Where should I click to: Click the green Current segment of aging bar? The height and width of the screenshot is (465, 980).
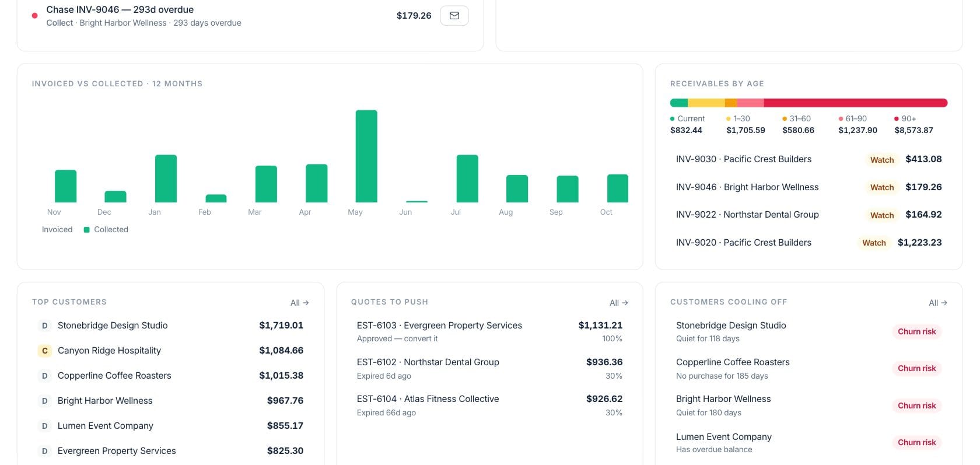679,103
